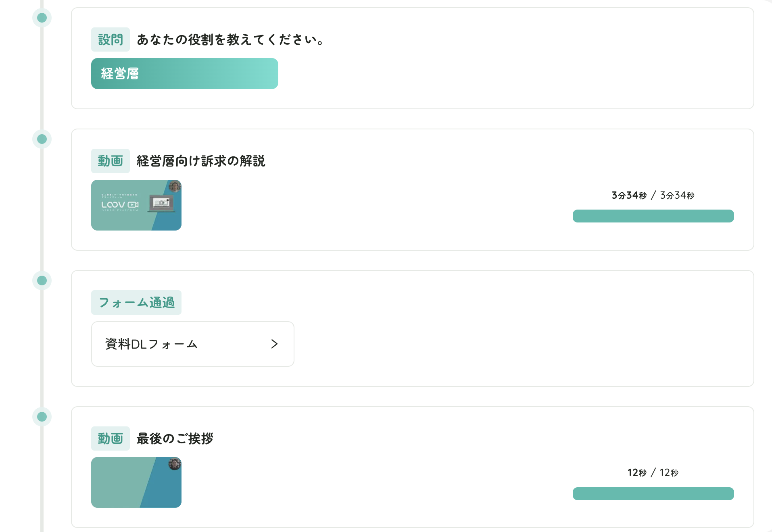The height and width of the screenshot is (532, 772).
Task: Open the 経営層向け訴求の解説 video thumbnail
Action: click(x=136, y=205)
